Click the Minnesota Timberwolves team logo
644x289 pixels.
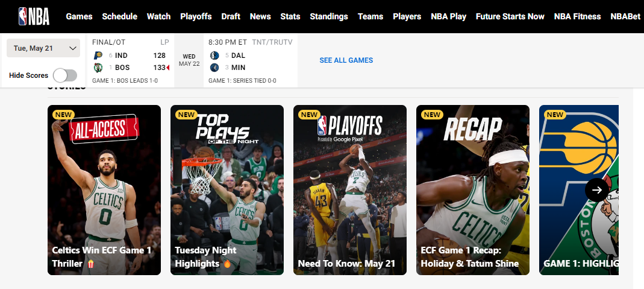[214, 68]
